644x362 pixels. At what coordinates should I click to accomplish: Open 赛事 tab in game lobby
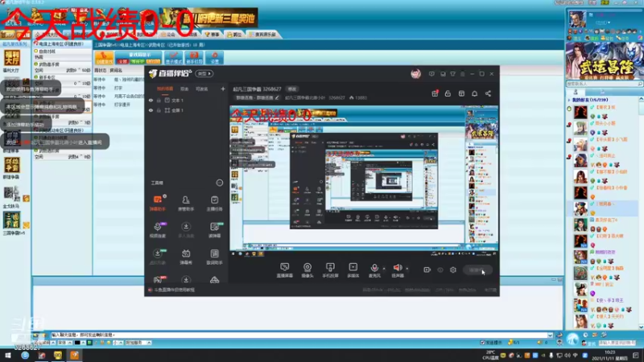[x=212, y=35]
